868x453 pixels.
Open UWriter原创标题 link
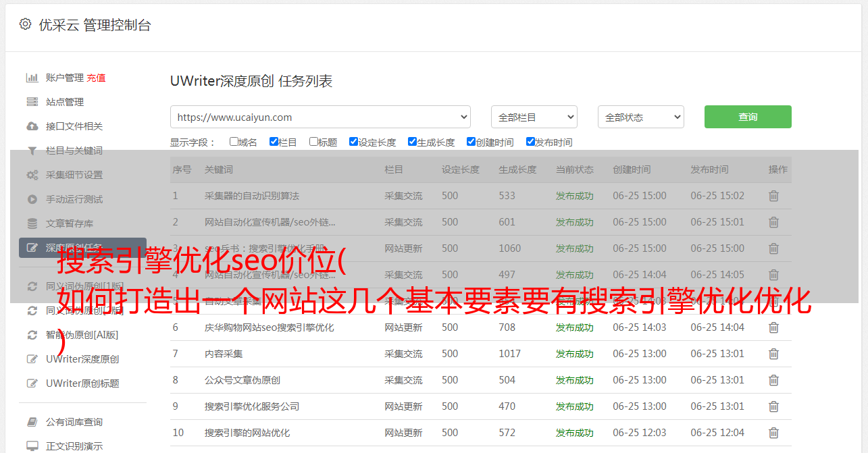(82, 383)
